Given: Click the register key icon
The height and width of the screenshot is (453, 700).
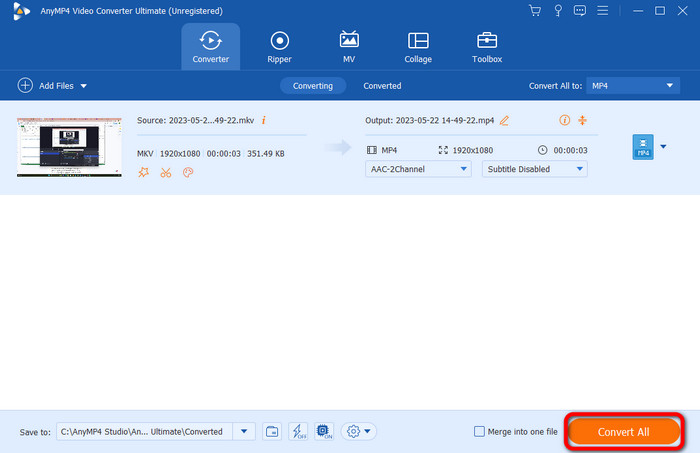Looking at the screenshot, I should [558, 11].
